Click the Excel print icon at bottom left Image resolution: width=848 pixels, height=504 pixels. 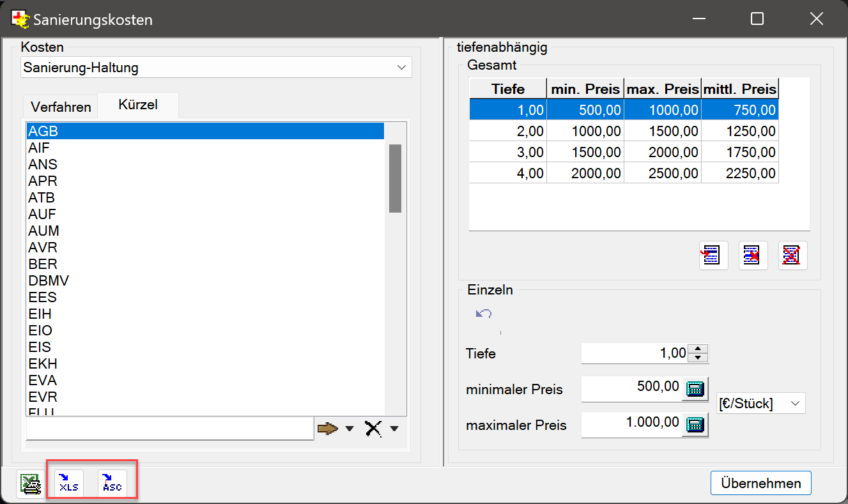30,484
